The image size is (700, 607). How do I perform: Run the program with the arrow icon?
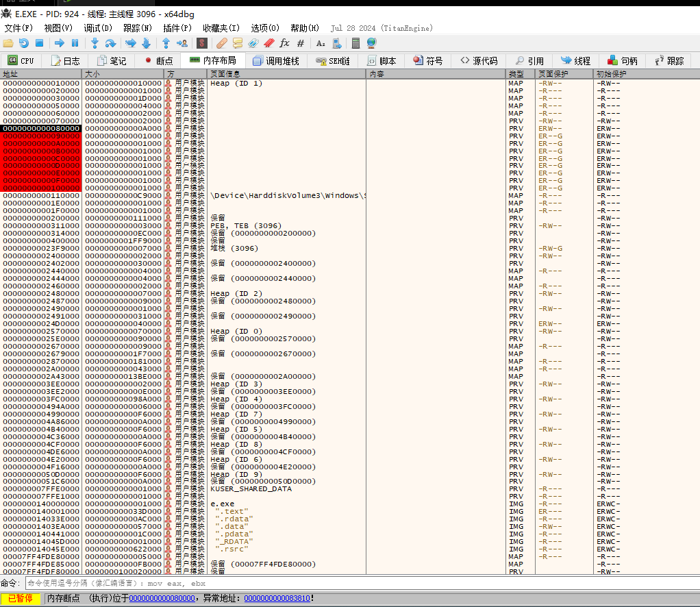(60, 43)
